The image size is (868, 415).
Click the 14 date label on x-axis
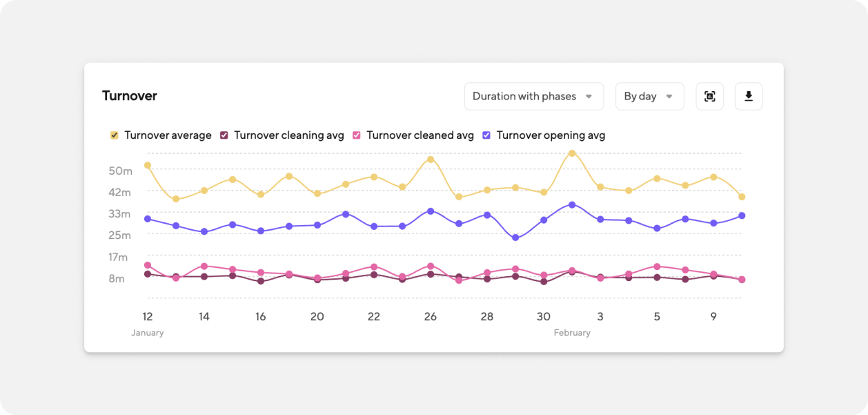coord(204,317)
